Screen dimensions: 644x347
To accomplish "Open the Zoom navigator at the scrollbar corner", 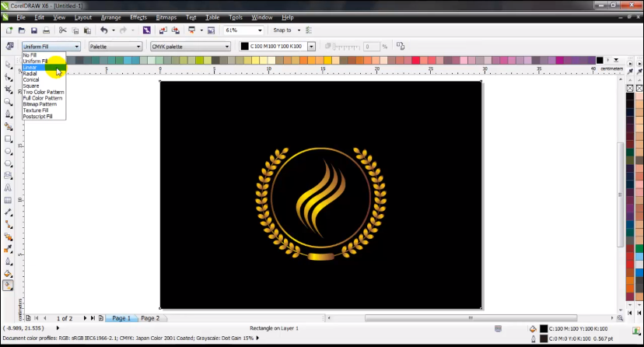I will pos(620,318).
